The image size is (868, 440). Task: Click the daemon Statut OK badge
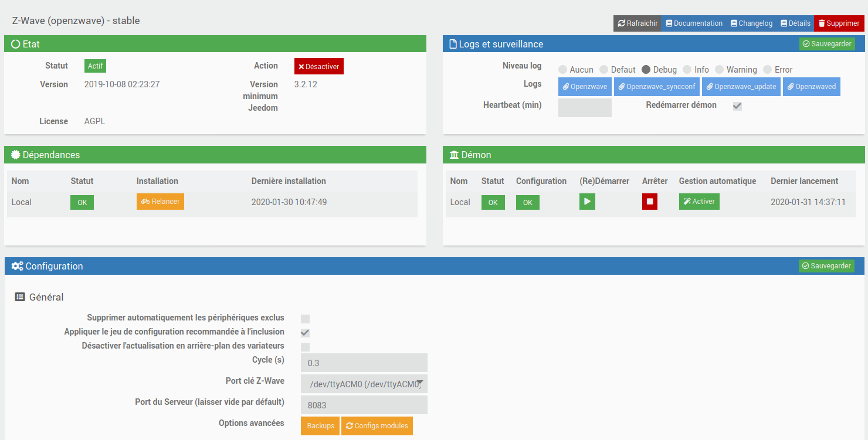[x=493, y=202]
